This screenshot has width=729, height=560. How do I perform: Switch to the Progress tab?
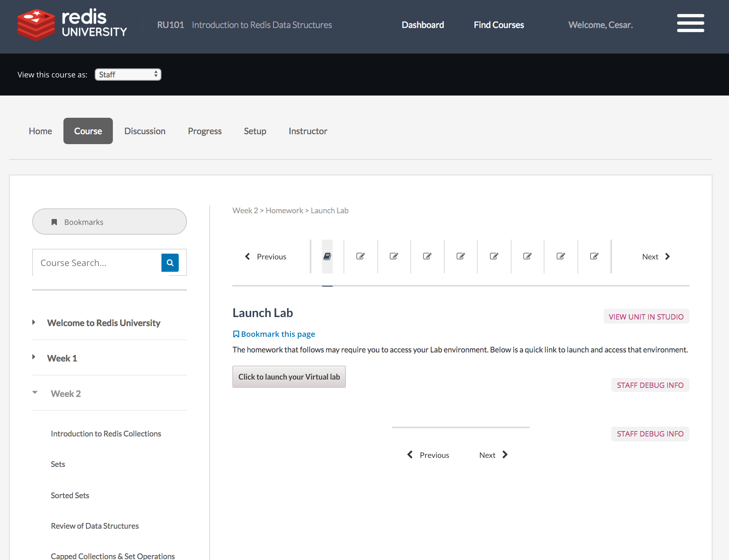coord(205,131)
